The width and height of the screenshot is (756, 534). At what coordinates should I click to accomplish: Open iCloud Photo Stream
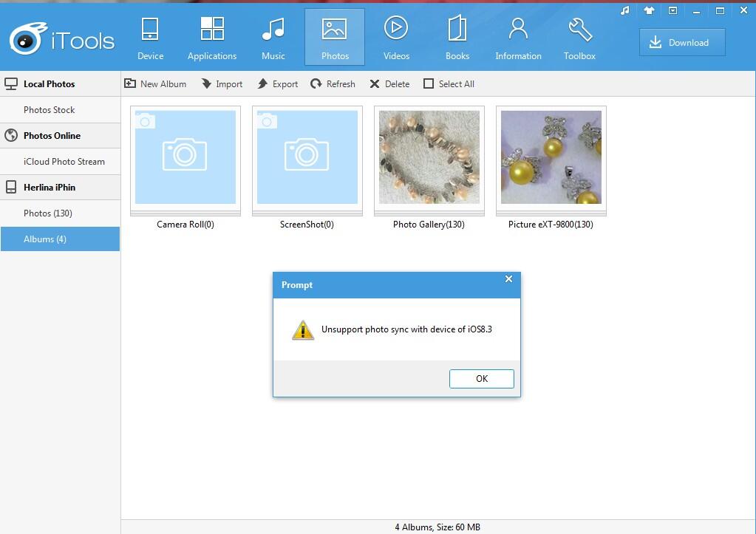coord(61,162)
